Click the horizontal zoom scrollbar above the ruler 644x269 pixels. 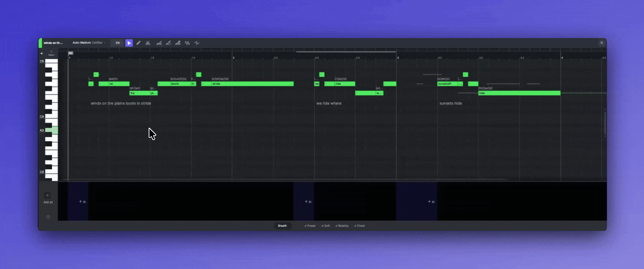346,52
